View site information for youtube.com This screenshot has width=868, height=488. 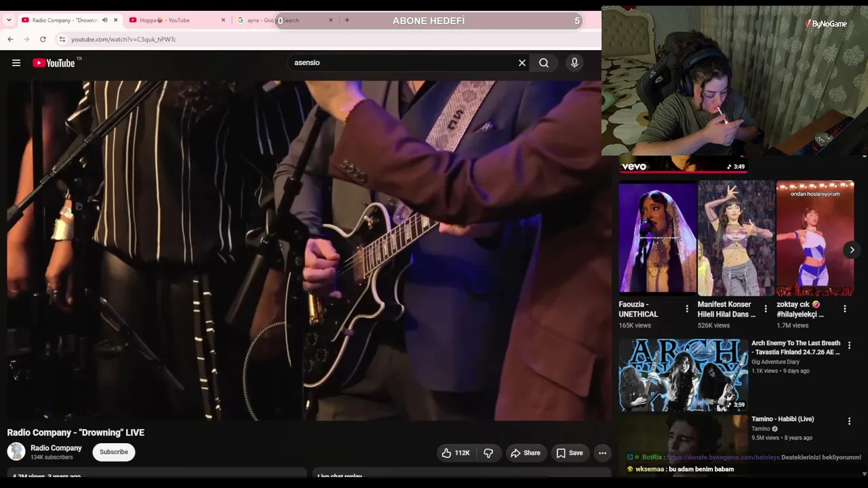(x=62, y=39)
